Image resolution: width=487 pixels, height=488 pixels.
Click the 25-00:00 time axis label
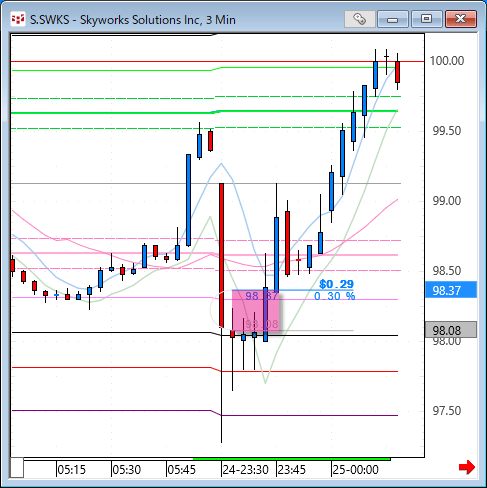tap(355, 470)
